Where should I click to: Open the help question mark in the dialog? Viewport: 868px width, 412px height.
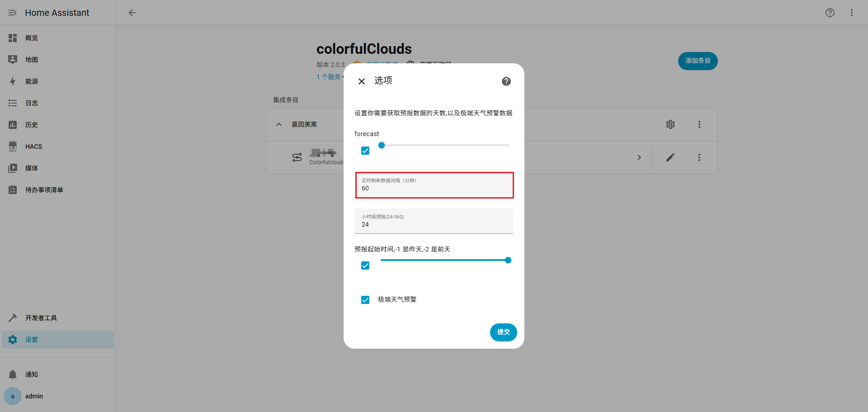(506, 81)
